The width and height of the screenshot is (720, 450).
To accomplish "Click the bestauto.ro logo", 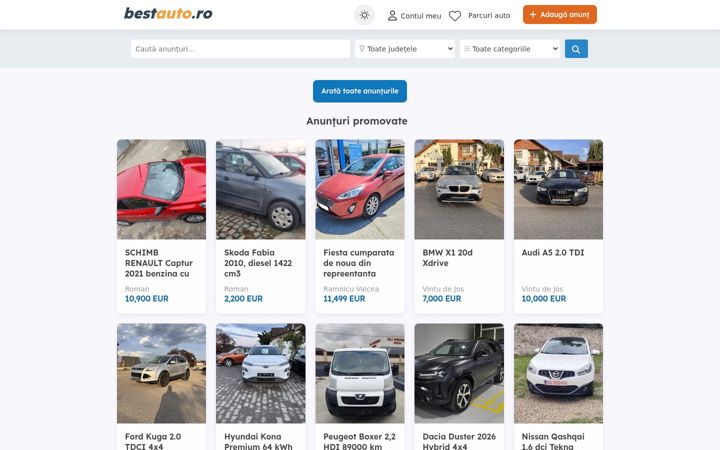I will click(168, 13).
